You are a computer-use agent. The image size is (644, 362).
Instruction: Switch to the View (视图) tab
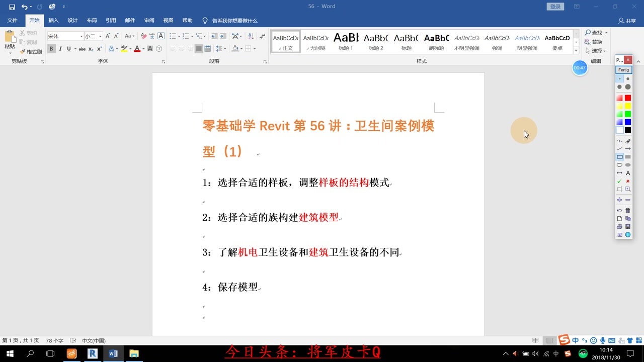(168, 21)
